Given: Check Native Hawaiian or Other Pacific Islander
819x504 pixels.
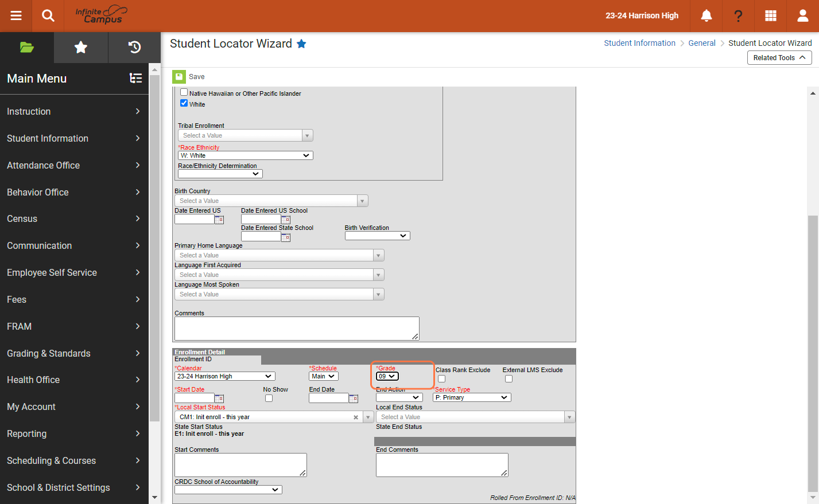Looking at the screenshot, I should coord(184,92).
